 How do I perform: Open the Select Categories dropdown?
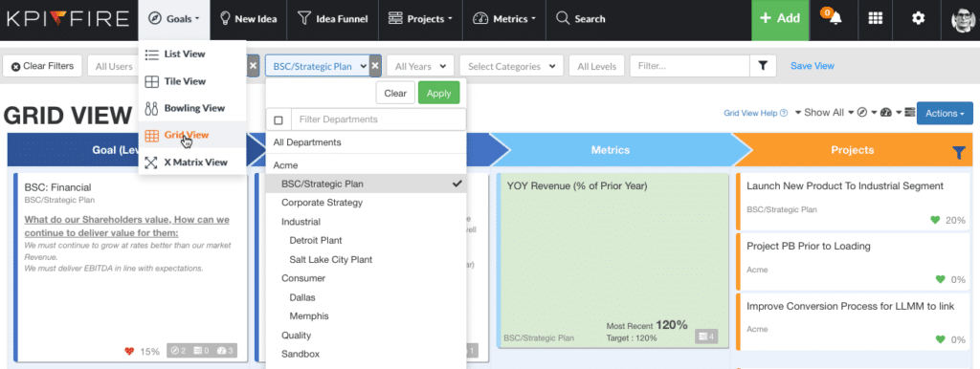(511, 66)
